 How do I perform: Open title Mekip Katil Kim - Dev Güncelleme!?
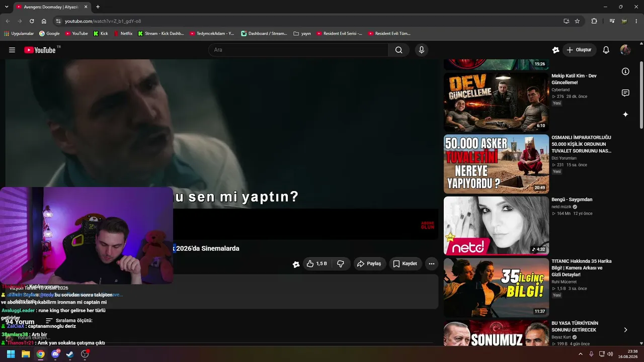(x=574, y=79)
